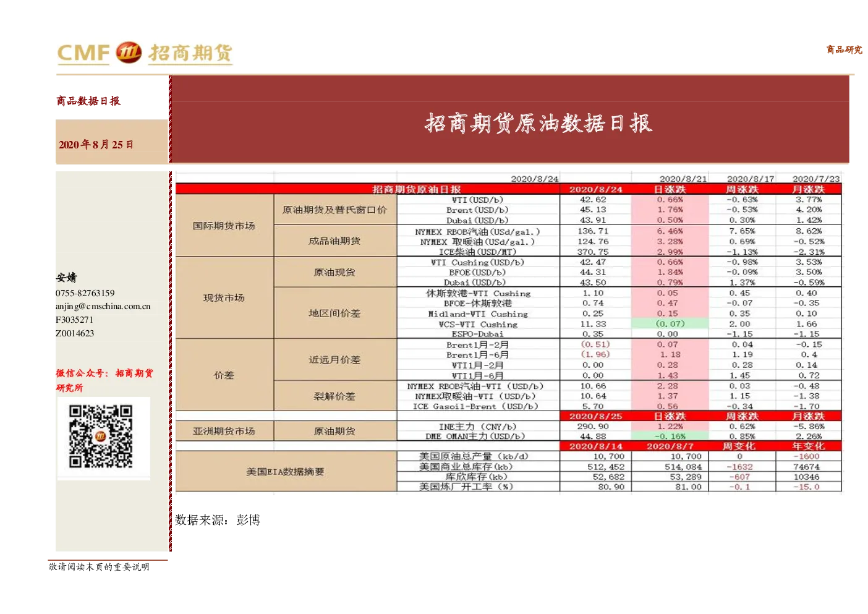Viewport: 868px width, 614px height.
Task: Select the 原油期货及普氏窗口价 subcategory cell
Action: [335, 210]
